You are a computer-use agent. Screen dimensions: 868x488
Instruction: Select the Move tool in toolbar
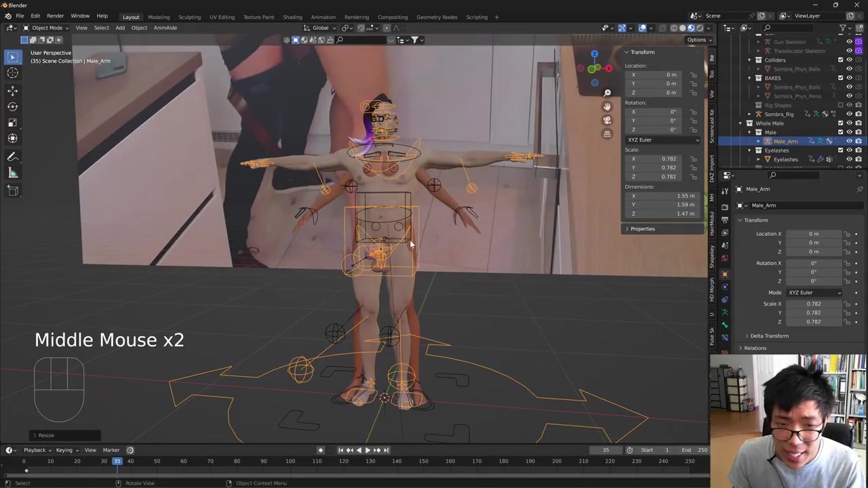(12, 90)
